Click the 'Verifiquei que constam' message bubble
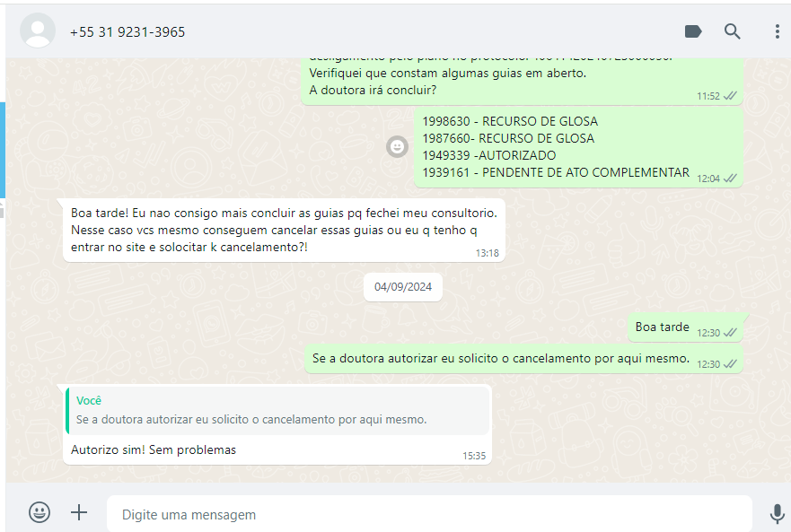This screenshot has width=791, height=532. [x=523, y=81]
